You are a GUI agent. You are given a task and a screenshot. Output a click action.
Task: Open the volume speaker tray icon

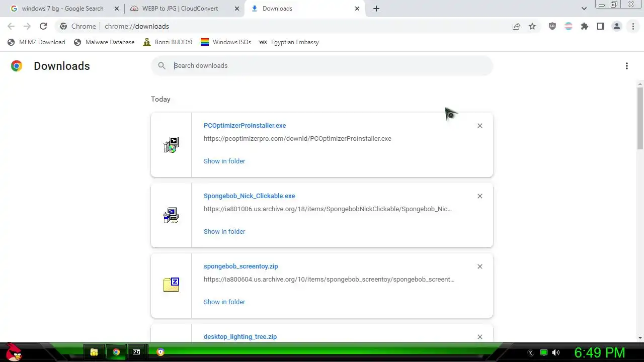tap(556, 352)
